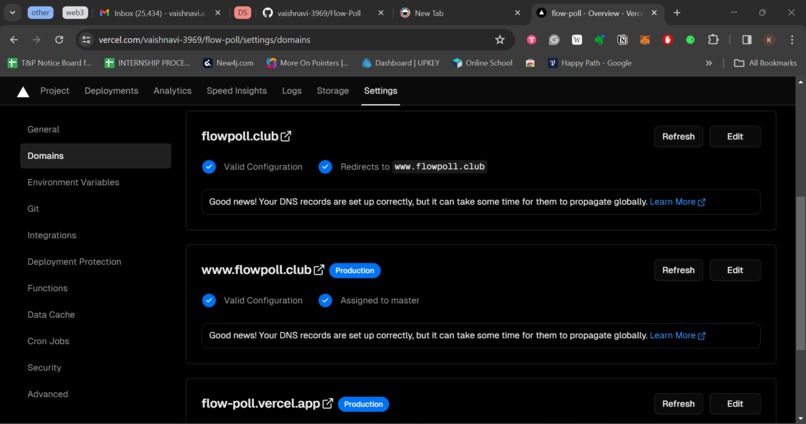The height and width of the screenshot is (424, 806).
Task: Open the All Bookmarks folder
Action: coord(765,63)
